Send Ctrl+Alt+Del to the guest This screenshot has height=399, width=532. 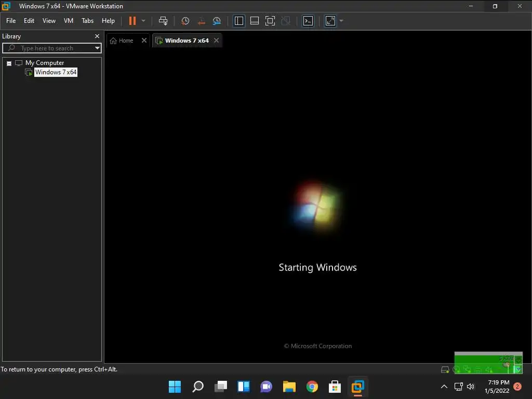pyautogui.click(x=163, y=21)
